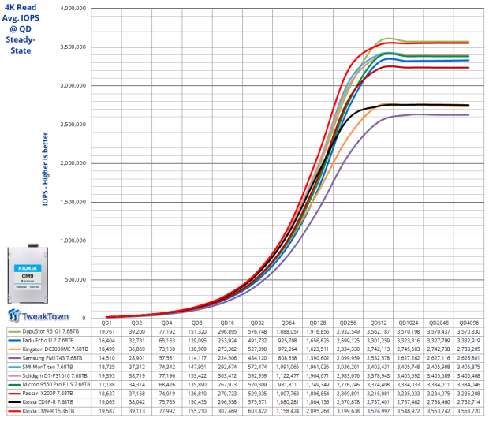
Task: Click the dark green Micron 9550 legend swatch
Action: pos(14,385)
